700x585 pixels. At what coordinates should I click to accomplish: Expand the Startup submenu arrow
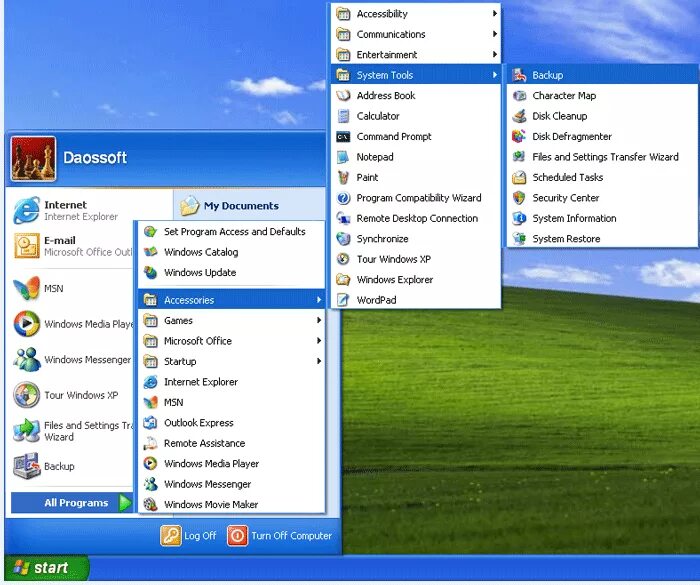point(319,361)
